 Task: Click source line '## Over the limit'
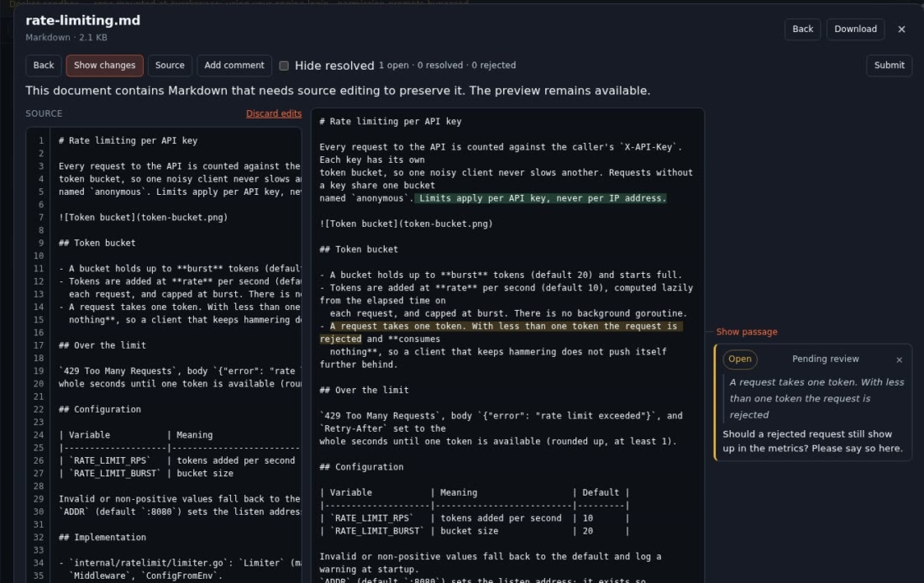pyautogui.click(x=102, y=345)
